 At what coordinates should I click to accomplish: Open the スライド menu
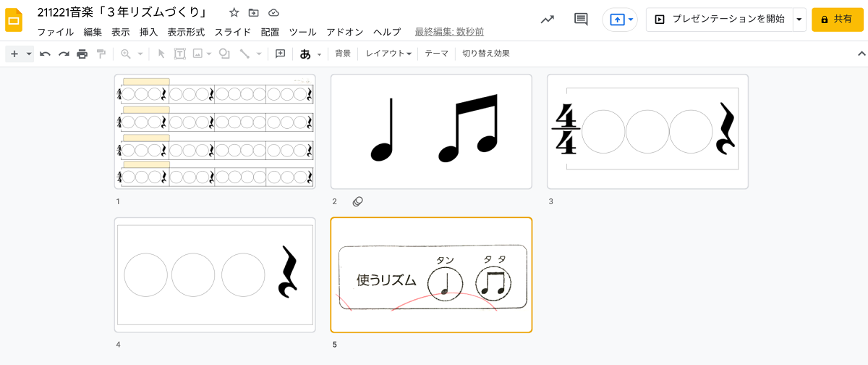click(x=233, y=32)
